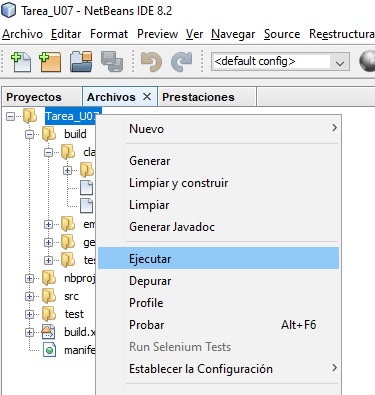Click the New Project toolbar icon
This screenshot has height=395, width=375.
point(50,61)
